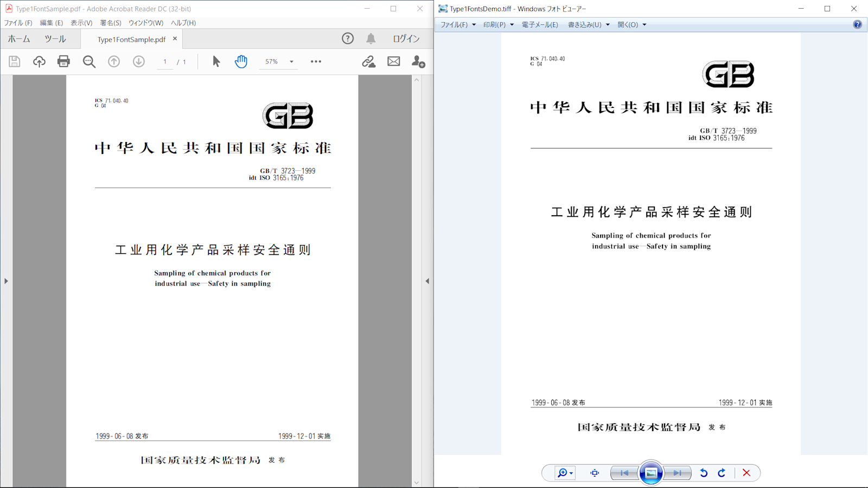
Task: Open the more tools ellipsis menu
Action: 316,61
